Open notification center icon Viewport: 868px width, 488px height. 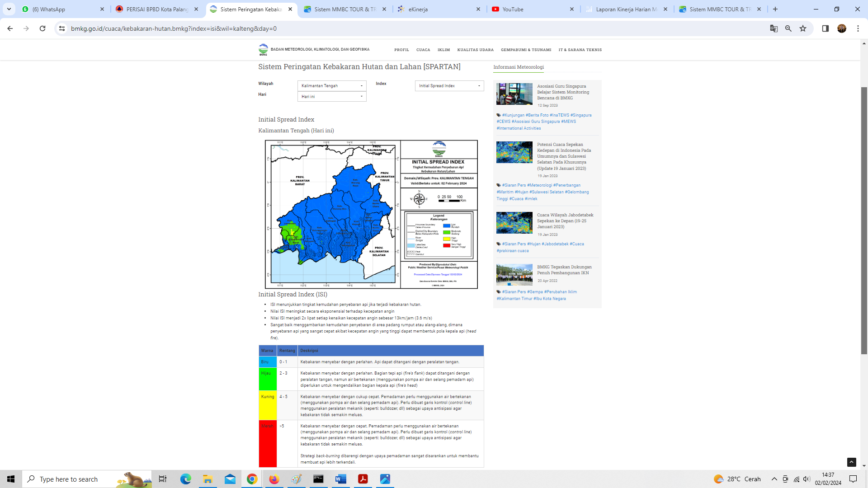coord(853,479)
